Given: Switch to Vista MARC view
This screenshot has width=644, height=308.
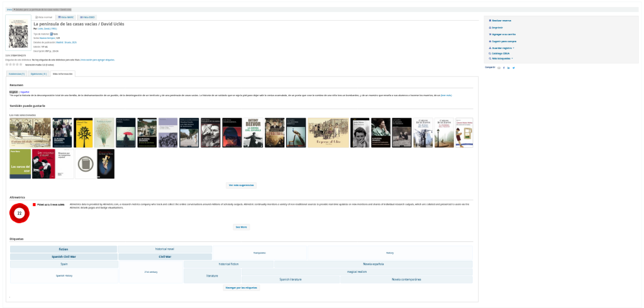Looking at the screenshot, I should tap(65, 17).
